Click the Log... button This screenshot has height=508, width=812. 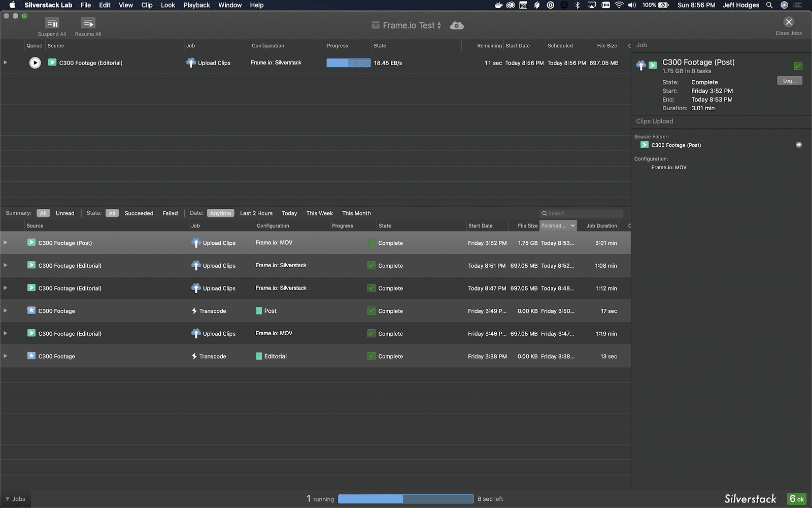pyautogui.click(x=789, y=81)
